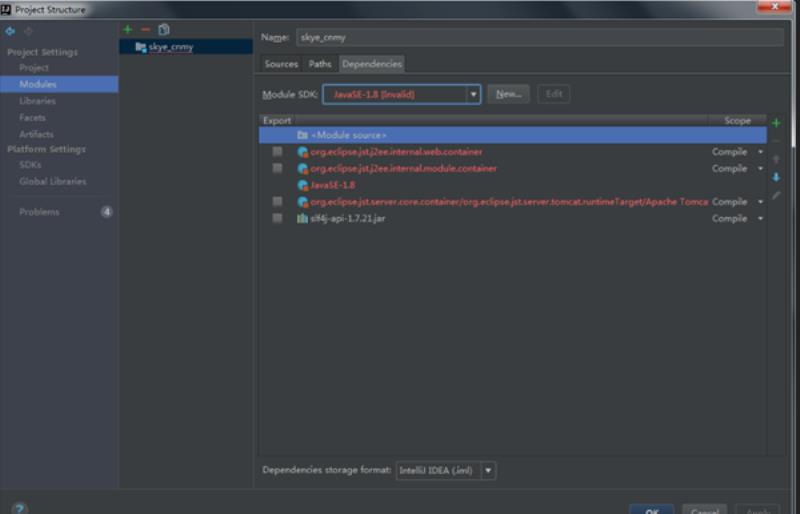Image resolution: width=800 pixels, height=514 pixels.
Task: Open scope dropdown for tomcat runtimeTarget entry
Action: tap(760, 202)
